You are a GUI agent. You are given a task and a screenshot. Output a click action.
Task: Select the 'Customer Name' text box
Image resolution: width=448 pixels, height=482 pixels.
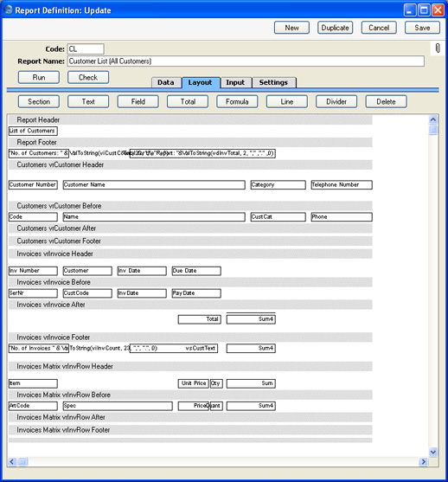click(154, 184)
